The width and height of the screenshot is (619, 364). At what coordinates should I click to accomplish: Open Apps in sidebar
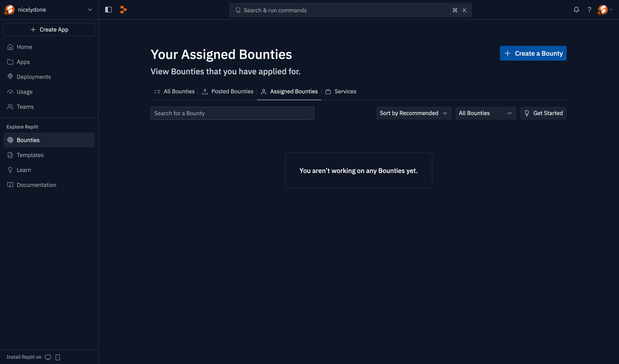(49, 62)
